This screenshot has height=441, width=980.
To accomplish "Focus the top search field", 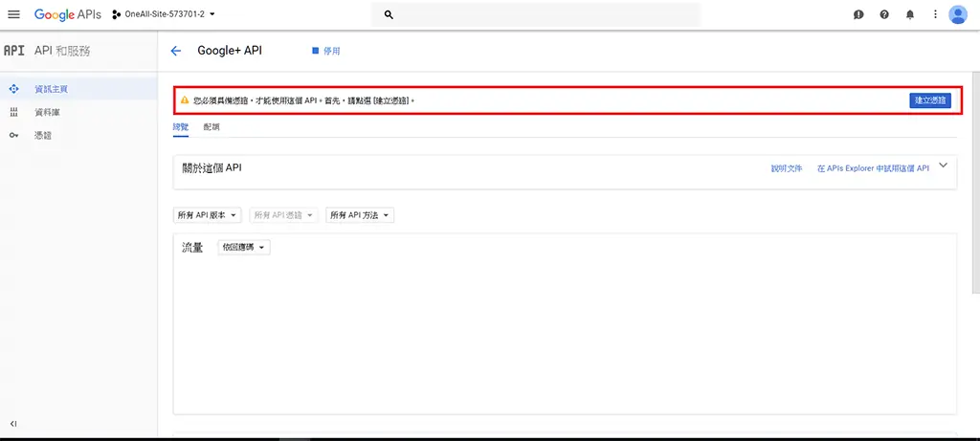I will pyautogui.click(x=536, y=14).
